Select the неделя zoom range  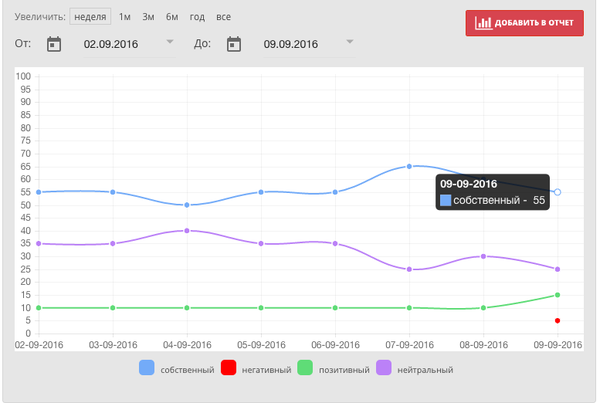91,17
